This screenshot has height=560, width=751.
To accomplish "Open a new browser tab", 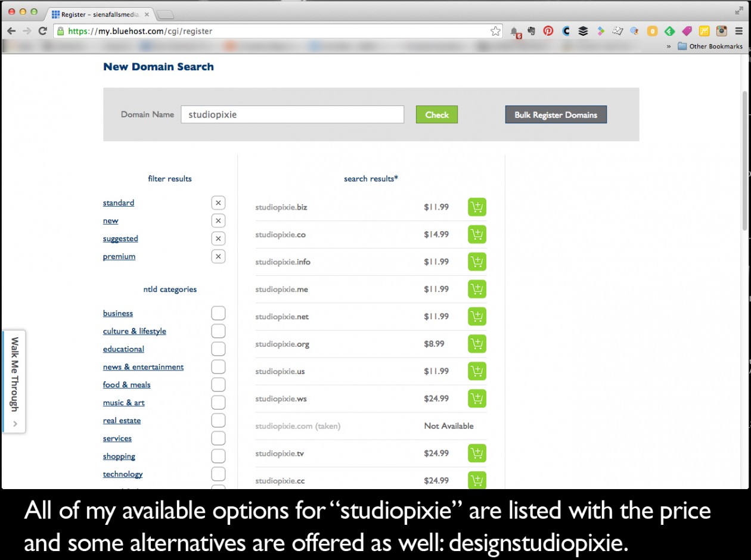I will point(165,14).
